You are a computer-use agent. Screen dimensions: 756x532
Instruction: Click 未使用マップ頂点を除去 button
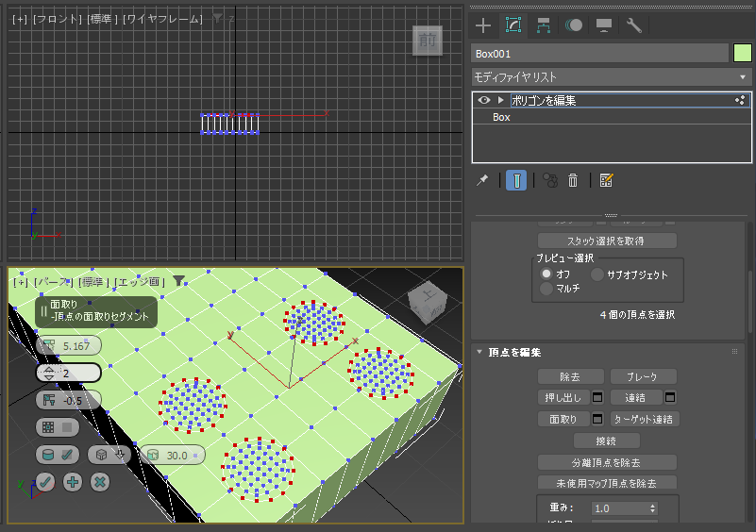pyautogui.click(x=607, y=483)
